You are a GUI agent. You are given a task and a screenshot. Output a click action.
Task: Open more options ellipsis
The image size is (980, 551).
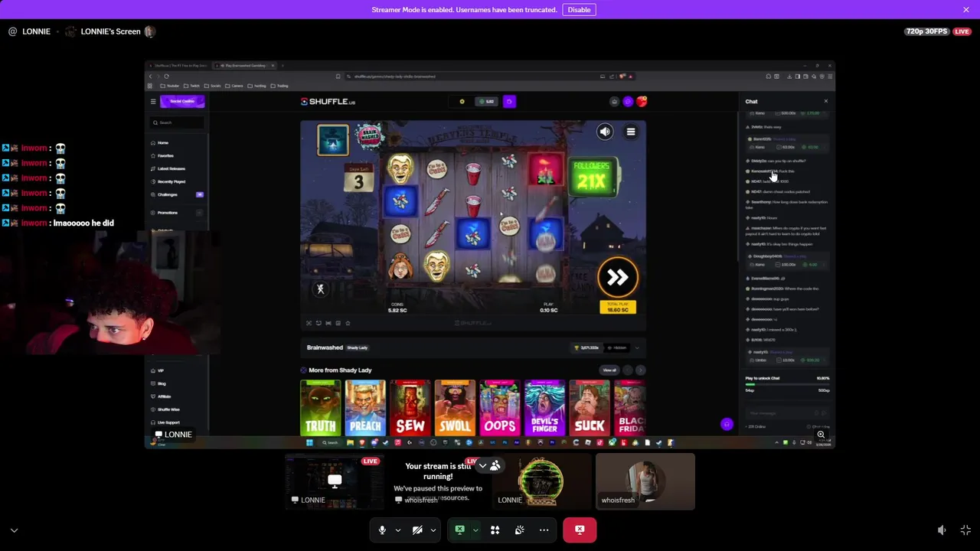[x=544, y=530]
